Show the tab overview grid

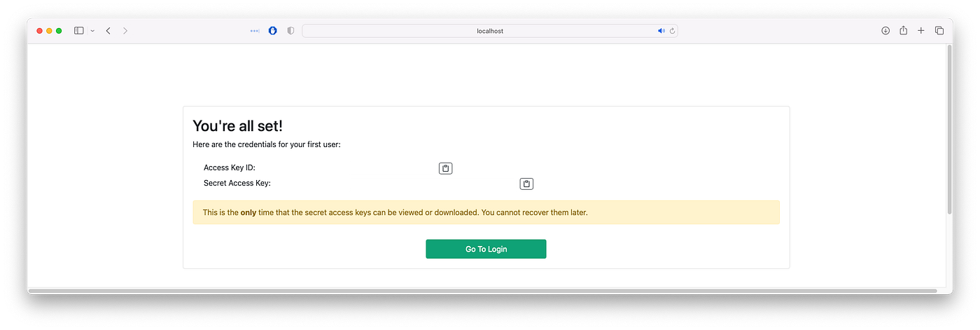939,31
